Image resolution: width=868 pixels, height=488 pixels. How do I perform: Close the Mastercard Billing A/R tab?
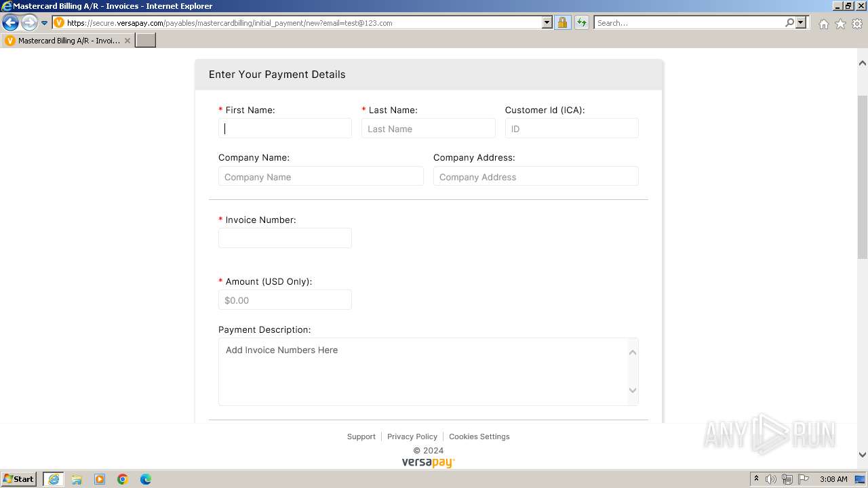point(127,41)
